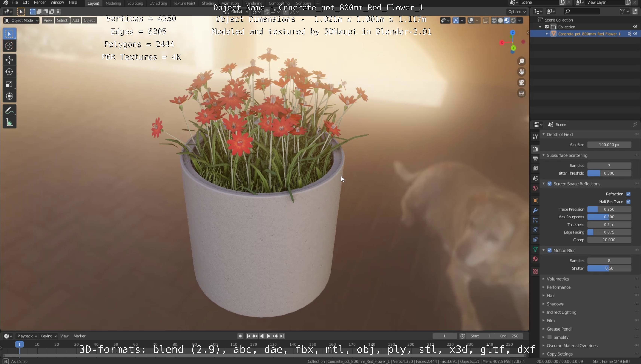The image size is (641, 364).
Task: Open the viewport Select menu
Action: click(x=62, y=21)
